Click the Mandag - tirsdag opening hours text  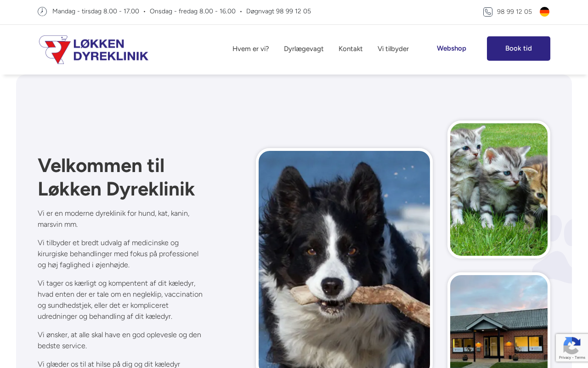(x=96, y=11)
